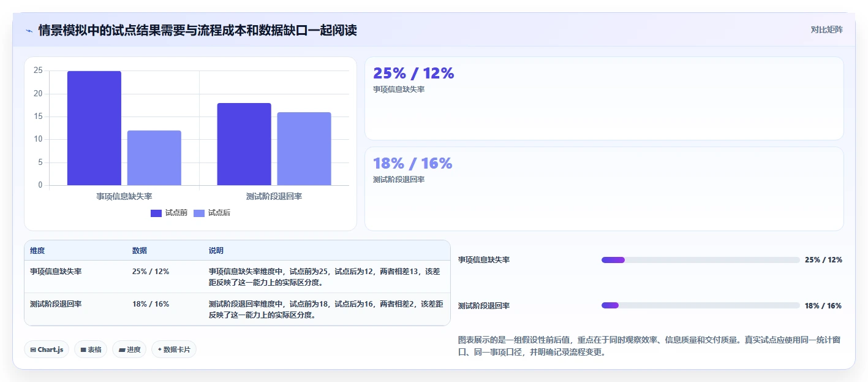The width and height of the screenshot is (868, 382).
Task: Click 测试阶段退回率 label left of progress bar
Action: pos(484,305)
